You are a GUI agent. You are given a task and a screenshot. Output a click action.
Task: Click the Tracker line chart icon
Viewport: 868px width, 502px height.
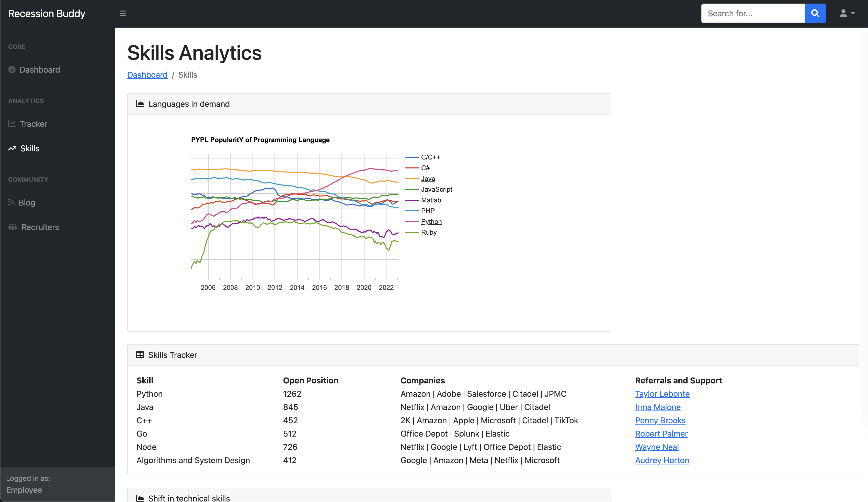click(12, 124)
